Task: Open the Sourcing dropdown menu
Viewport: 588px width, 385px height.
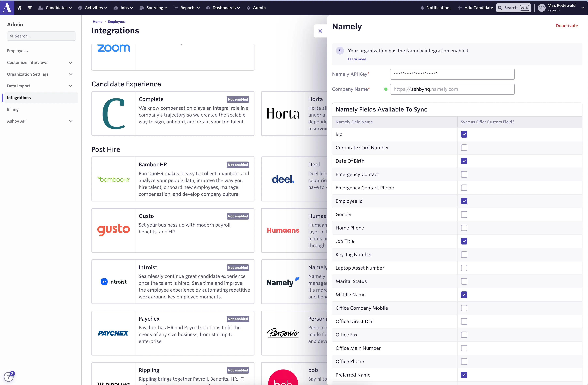Action: [x=153, y=8]
